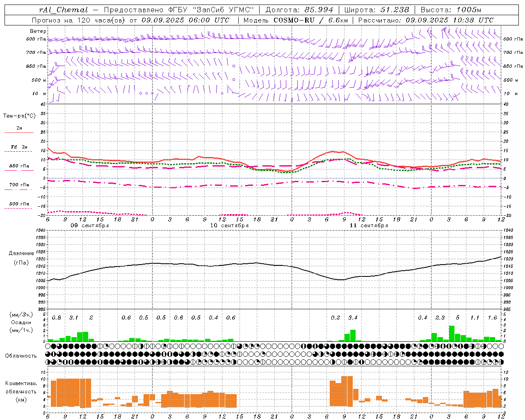This screenshot has width=525, height=420.
Task: Click the Долгота: 85.994 header field
Action: point(300,10)
